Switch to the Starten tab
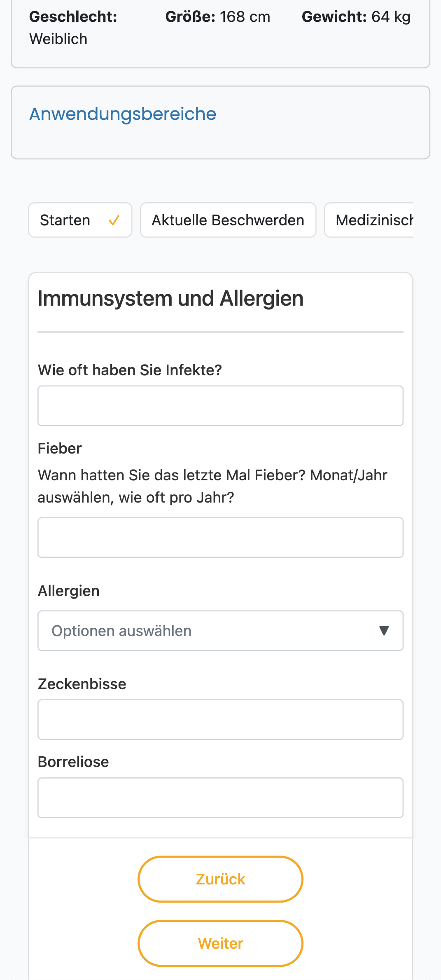The height and width of the screenshot is (980, 441). point(80,220)
